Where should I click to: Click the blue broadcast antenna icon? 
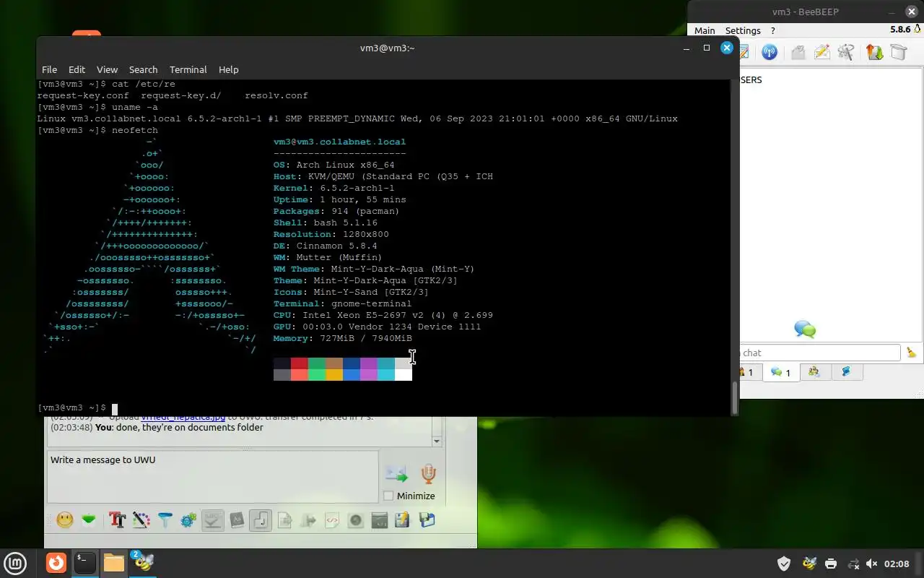[x=770, y=52]
